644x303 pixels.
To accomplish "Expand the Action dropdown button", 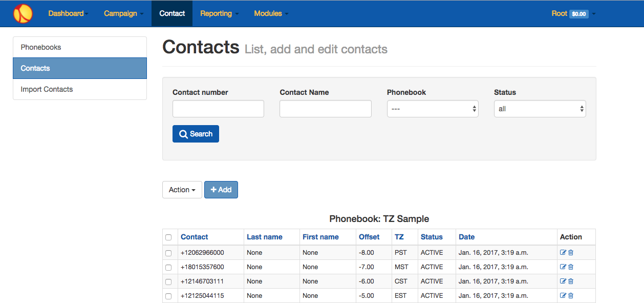I will 182,190.
